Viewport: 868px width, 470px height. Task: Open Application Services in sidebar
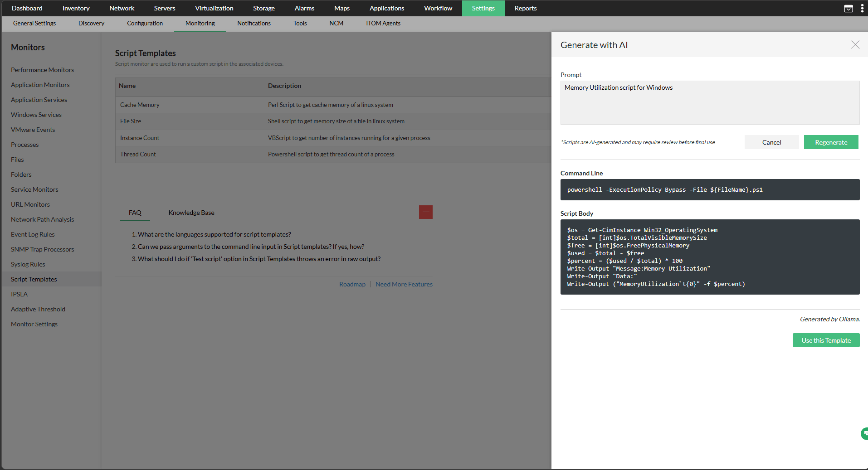pos(39,100)
